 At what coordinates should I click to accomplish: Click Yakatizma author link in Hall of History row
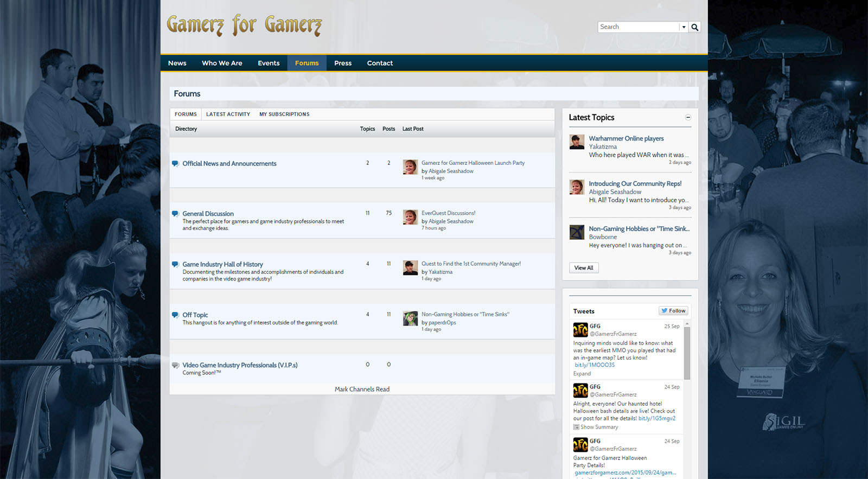click(441, 272)
